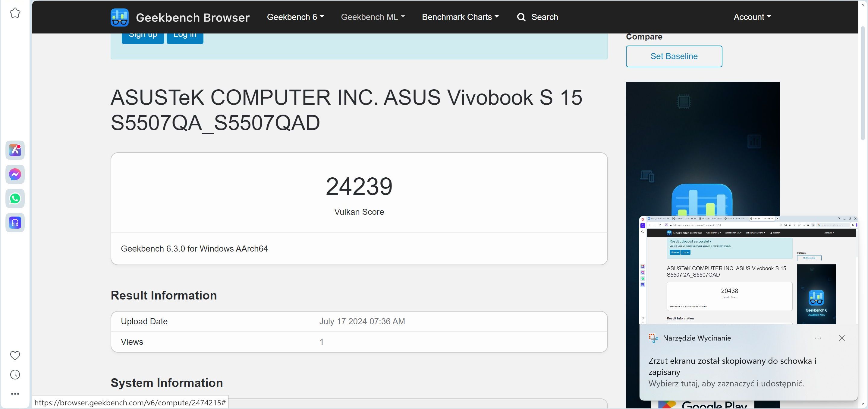Open notification options three-dots button
This screenshot has width=868, height=409.
click(x=818, y=338)
